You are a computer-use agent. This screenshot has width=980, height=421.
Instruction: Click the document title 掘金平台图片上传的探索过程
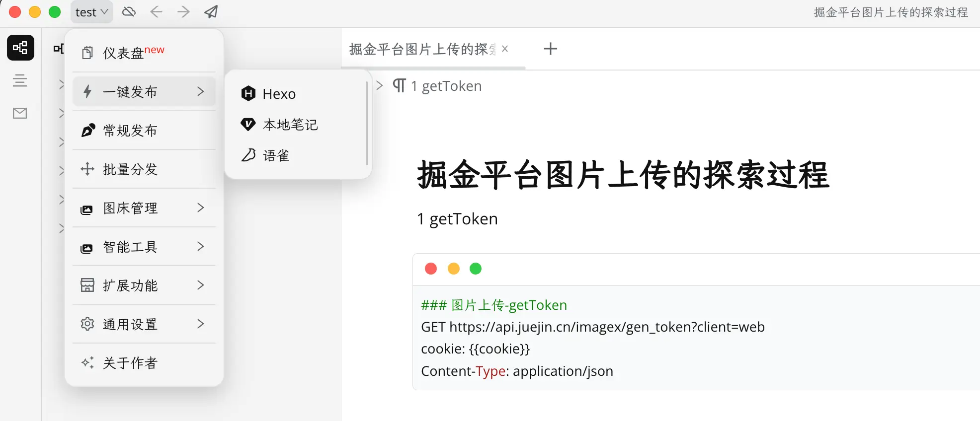coord(624,175)
